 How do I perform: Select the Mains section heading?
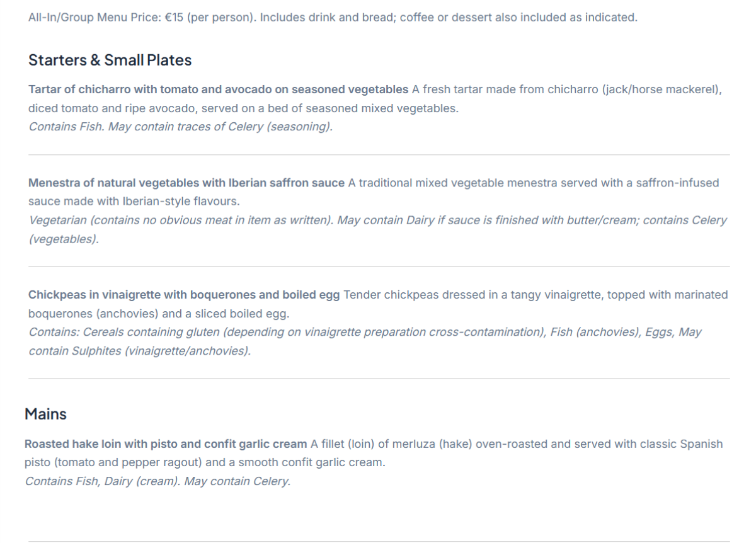[x=45, y=414]
